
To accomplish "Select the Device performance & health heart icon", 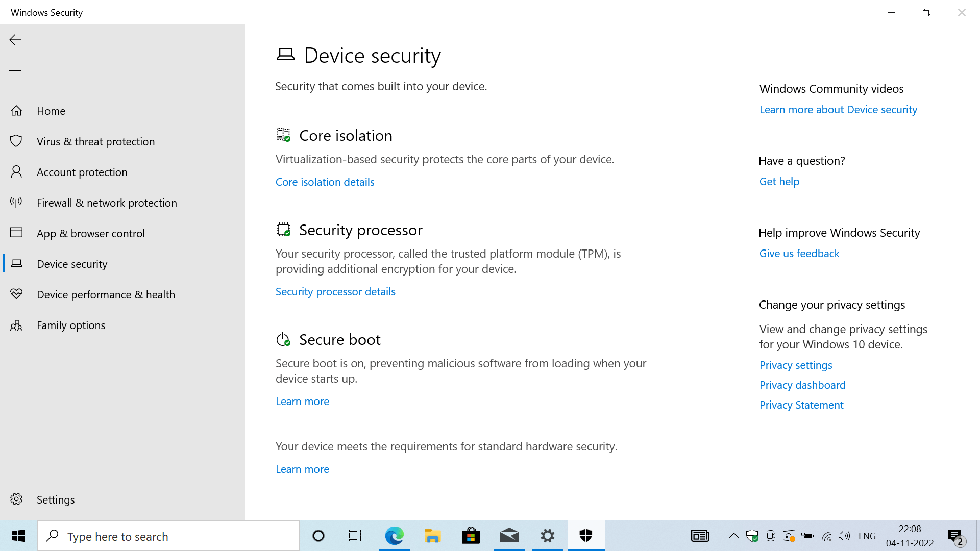I will [x=16, y=294].
